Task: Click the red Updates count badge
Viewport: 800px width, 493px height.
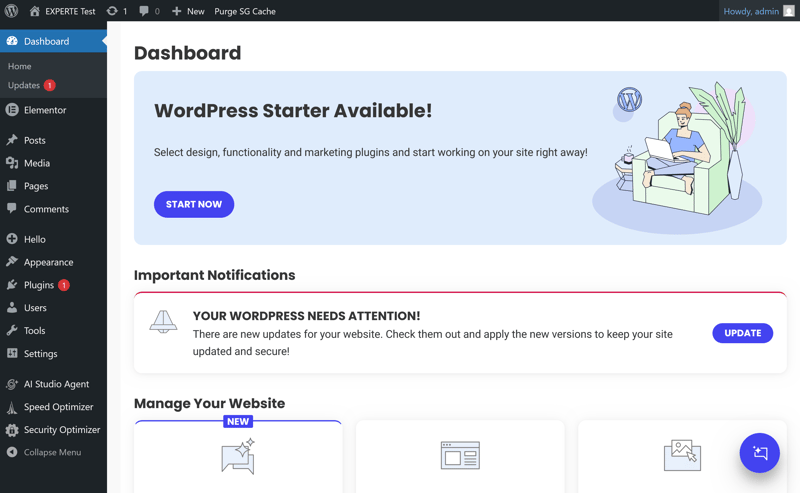Action: tap(49, 85)
